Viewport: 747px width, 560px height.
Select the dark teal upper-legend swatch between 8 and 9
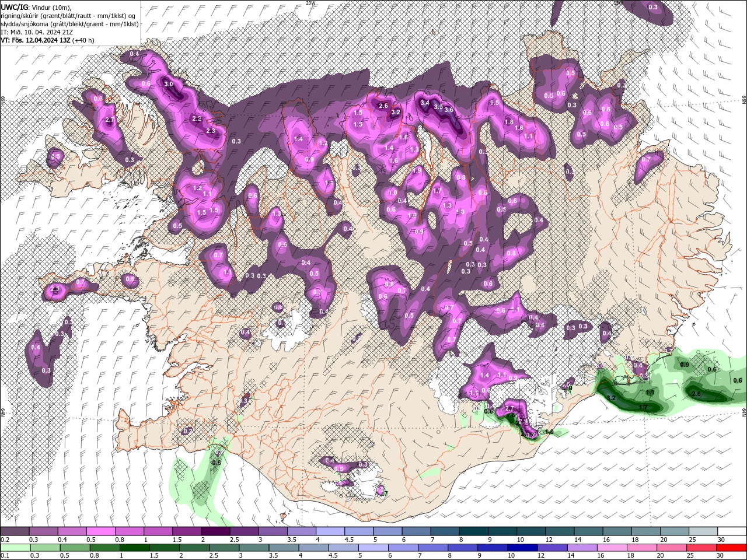(x=474, y=531)
